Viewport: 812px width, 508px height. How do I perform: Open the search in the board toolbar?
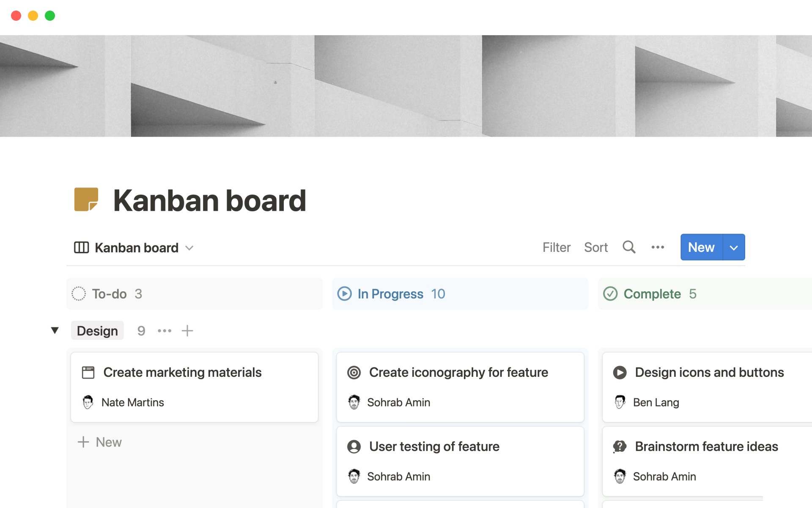click(629, 247)
